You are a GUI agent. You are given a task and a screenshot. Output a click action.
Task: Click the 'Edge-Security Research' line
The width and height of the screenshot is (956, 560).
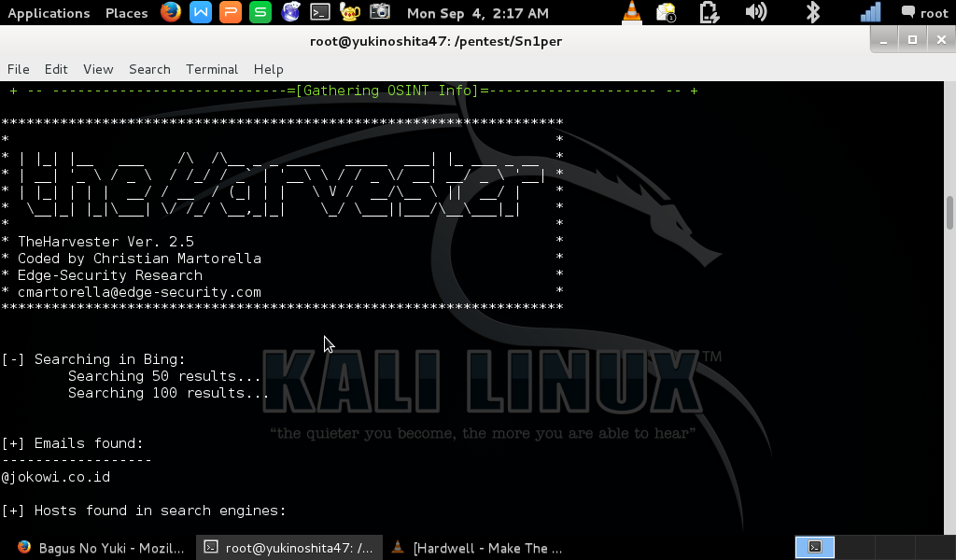(x=110, y=275)
